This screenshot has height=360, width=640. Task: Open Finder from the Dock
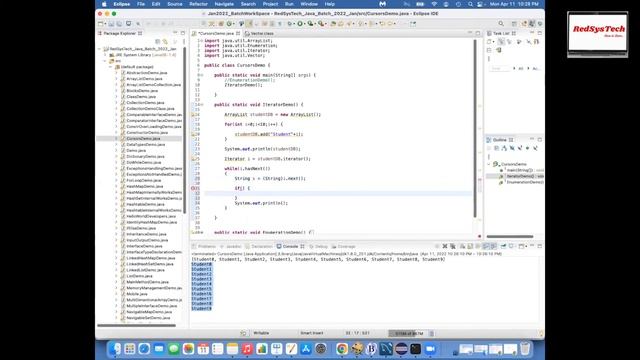pyautogui.click(x=115, y=349)
